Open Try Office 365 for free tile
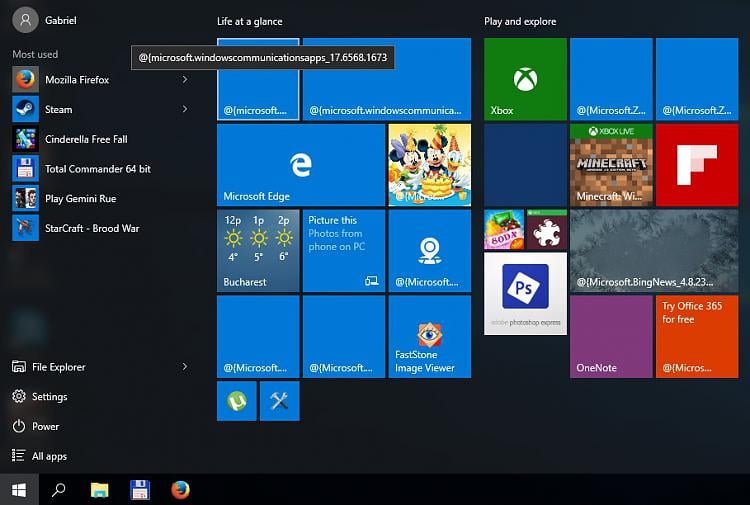The width and height of the screenshot is (750, 505). [697, 337]
